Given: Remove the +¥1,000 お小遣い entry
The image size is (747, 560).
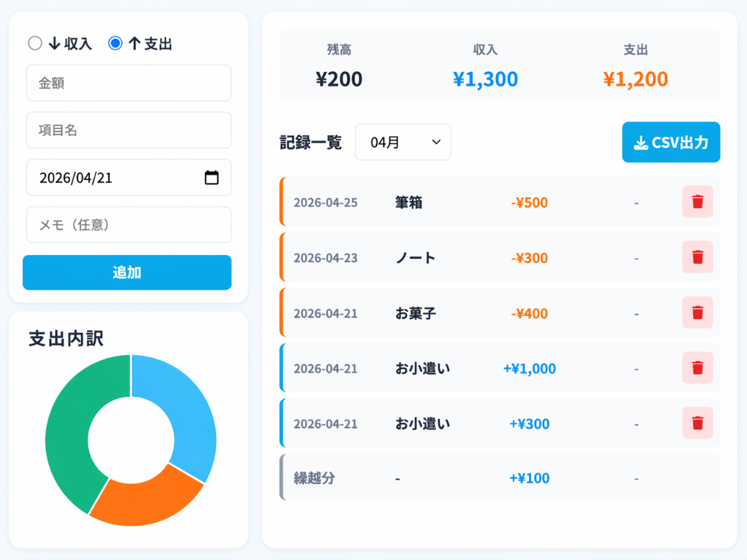Looking at the screenshot, I should pos(698,368).
